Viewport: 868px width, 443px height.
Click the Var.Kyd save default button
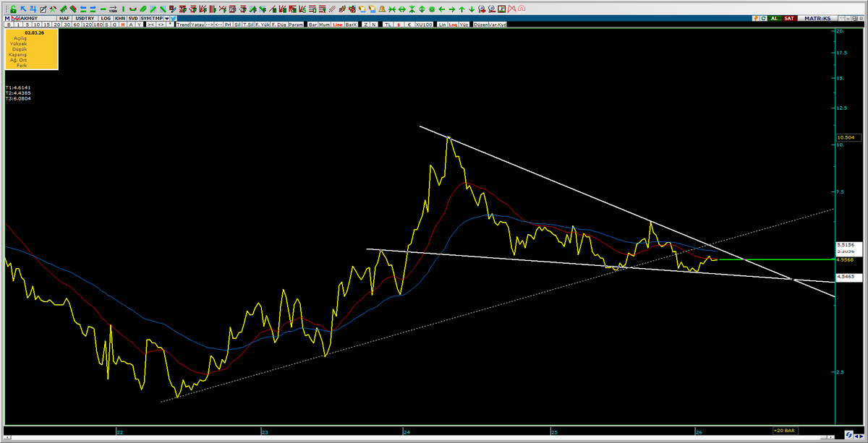[497, 25]
